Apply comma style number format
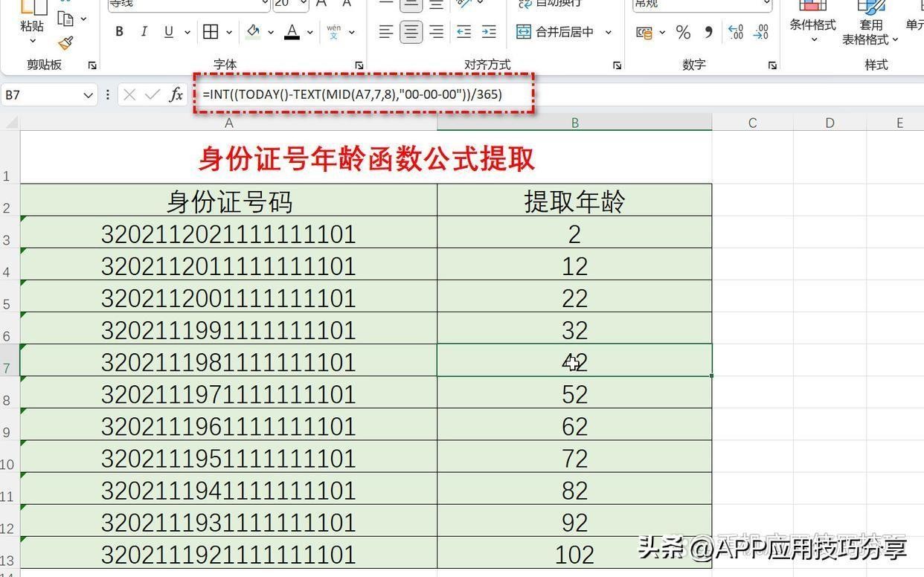The width and height of the screenshot is (924, 577). click(708, 32)
